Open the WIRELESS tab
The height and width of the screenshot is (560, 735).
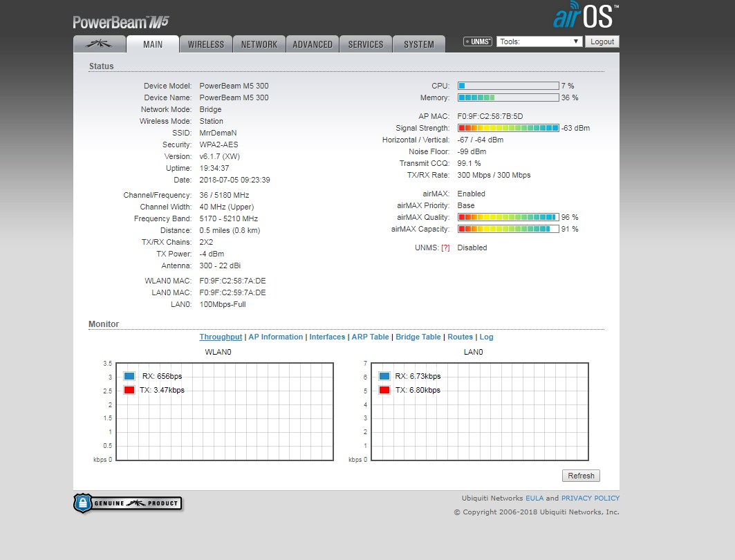(206, 44)
